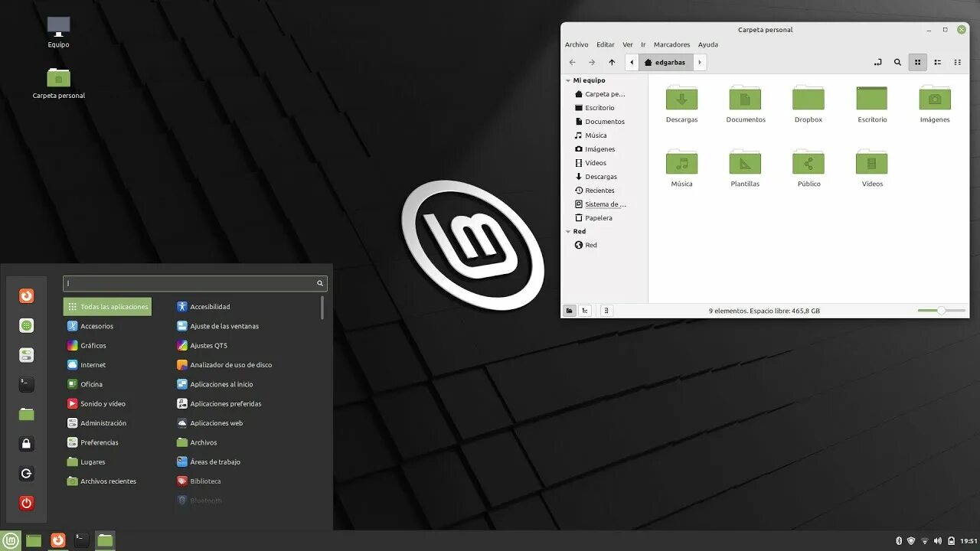980x551 pixels.
Task: Click the Mint menu button on taskbar
Action: (x=11, y=540)
